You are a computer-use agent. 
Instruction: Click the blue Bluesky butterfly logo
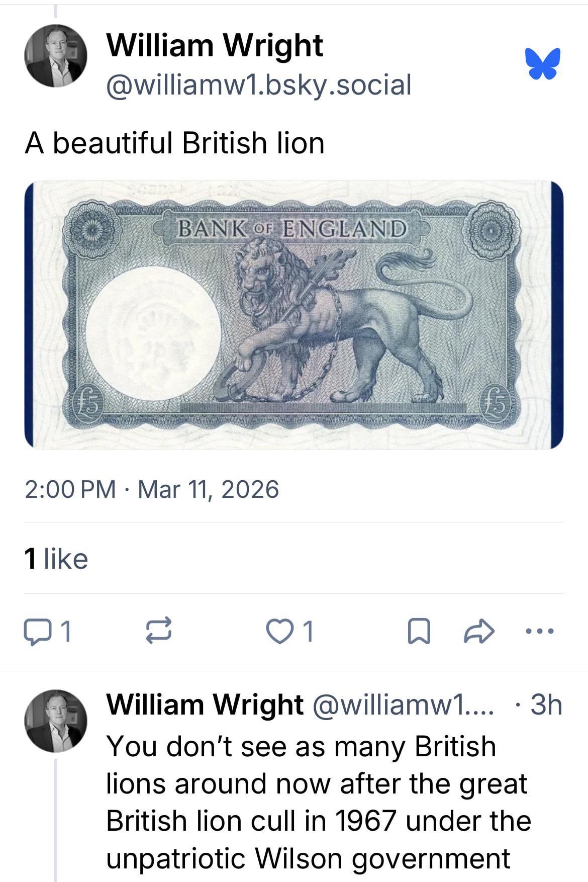coord(543,64)
